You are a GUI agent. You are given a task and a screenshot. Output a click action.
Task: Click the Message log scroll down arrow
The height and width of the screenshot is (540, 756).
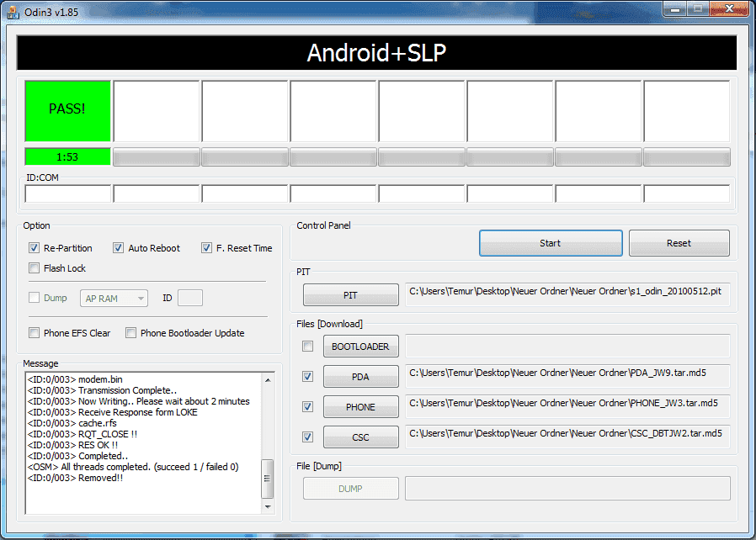(268, 506)
